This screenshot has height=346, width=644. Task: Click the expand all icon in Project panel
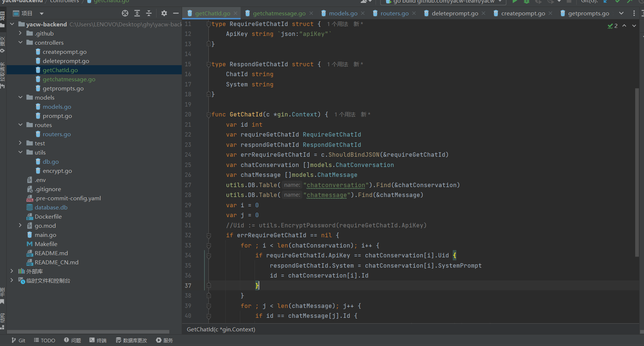tap(137, 14)
